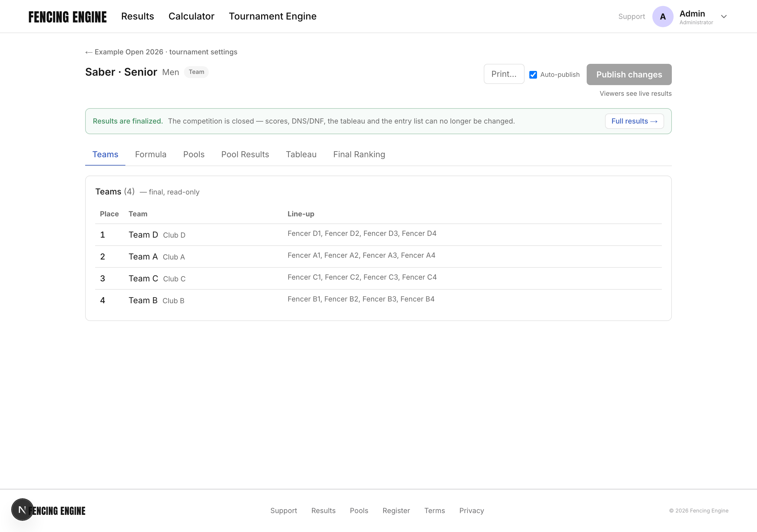Click the Team badge next to Men
Image resolution: width=757 pixels, height=532 pixels.
197,72
